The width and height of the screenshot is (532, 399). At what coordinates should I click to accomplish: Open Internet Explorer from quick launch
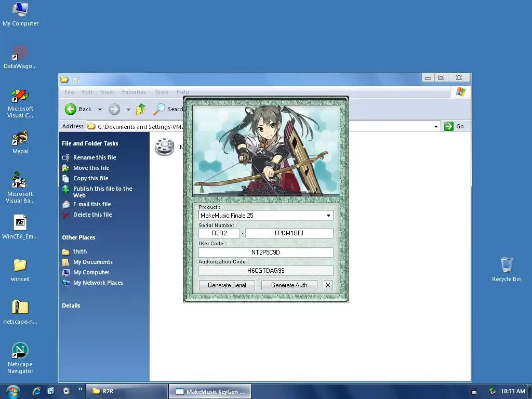click(36, 391)
